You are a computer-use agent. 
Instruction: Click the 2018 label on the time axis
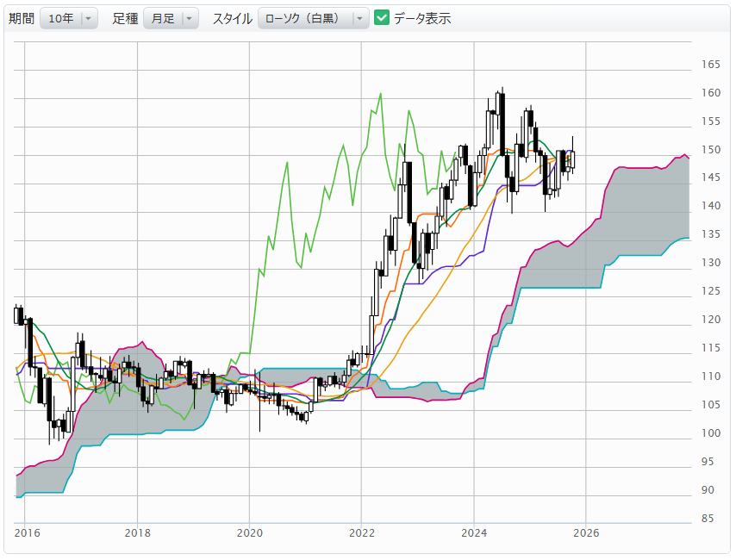[x=137, y=532]
